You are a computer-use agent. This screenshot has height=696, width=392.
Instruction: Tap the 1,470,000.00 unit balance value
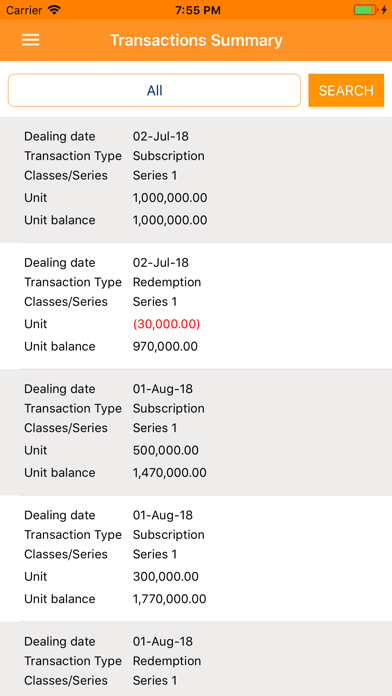[x=170, y=473]
